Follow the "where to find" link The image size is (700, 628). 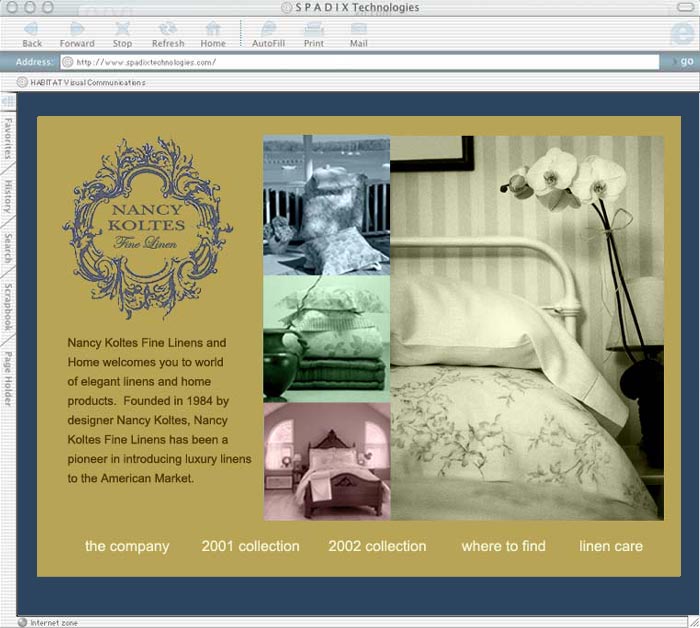(x=503, y=546)
